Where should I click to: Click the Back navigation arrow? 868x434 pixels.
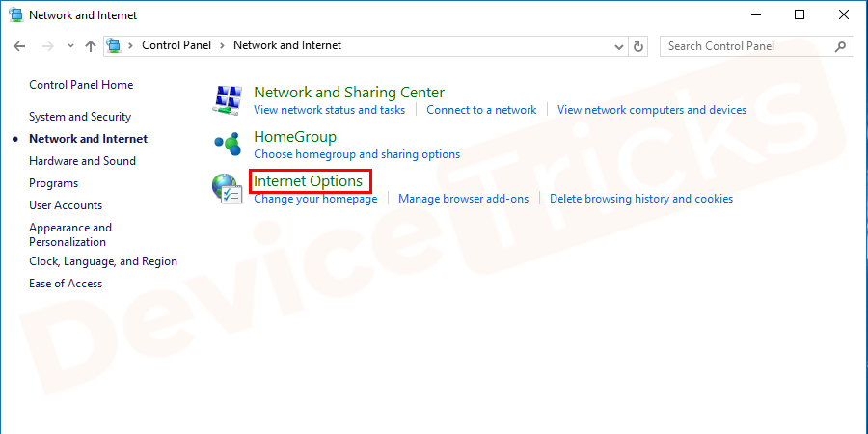[19, 46]
